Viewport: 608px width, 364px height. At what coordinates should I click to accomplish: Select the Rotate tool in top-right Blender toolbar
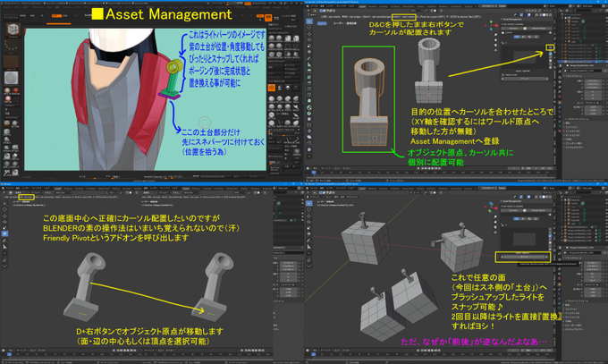point(309,39)
